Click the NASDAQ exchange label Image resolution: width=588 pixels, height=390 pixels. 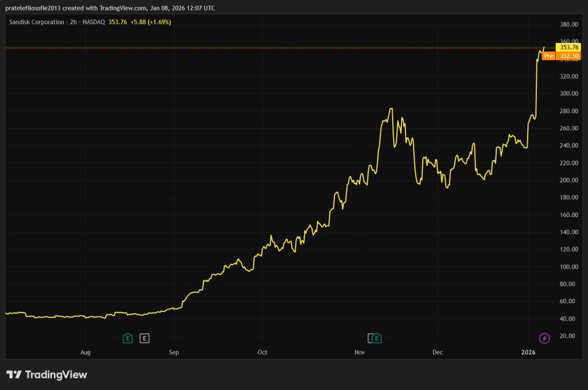94,22
